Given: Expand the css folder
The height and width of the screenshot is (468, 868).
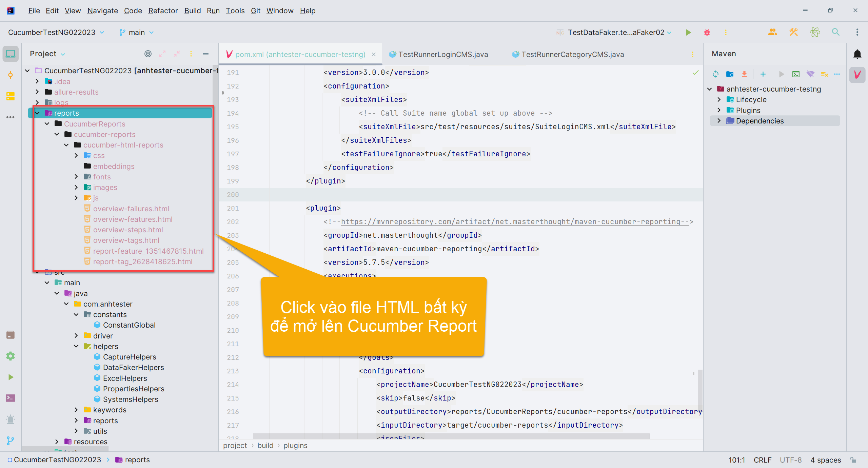Looking at the screenshot, I should tap(76, 155).
